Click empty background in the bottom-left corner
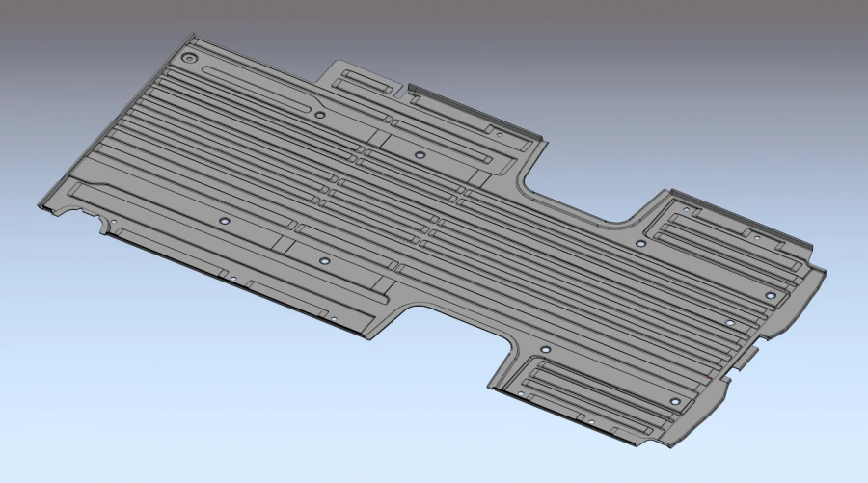The width and height of the screenshot is (868, 483). [58, 434]
